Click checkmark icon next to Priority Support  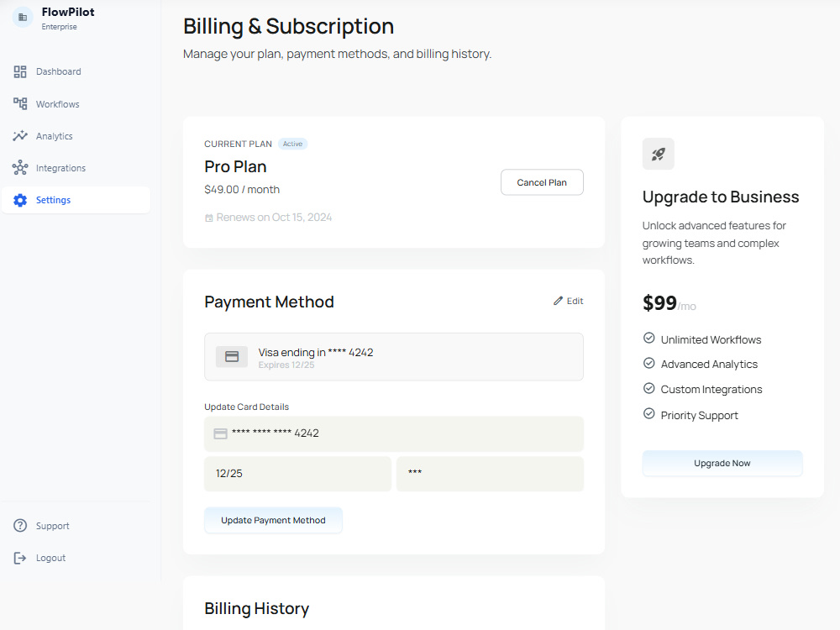coord(648,413)
